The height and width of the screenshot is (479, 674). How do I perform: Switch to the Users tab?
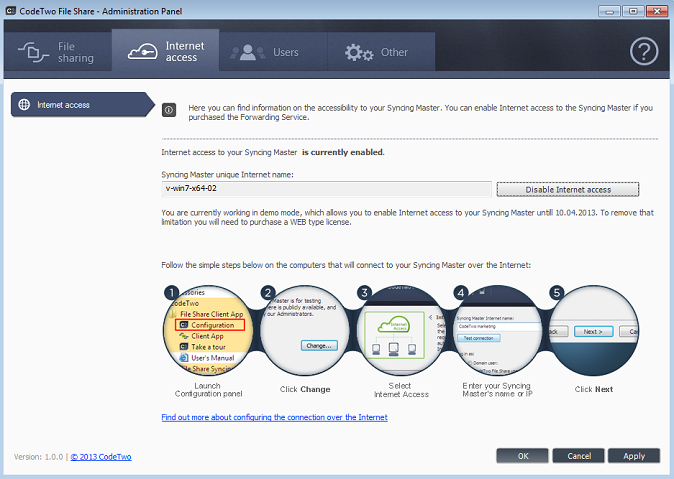click(x=273, y=52)
